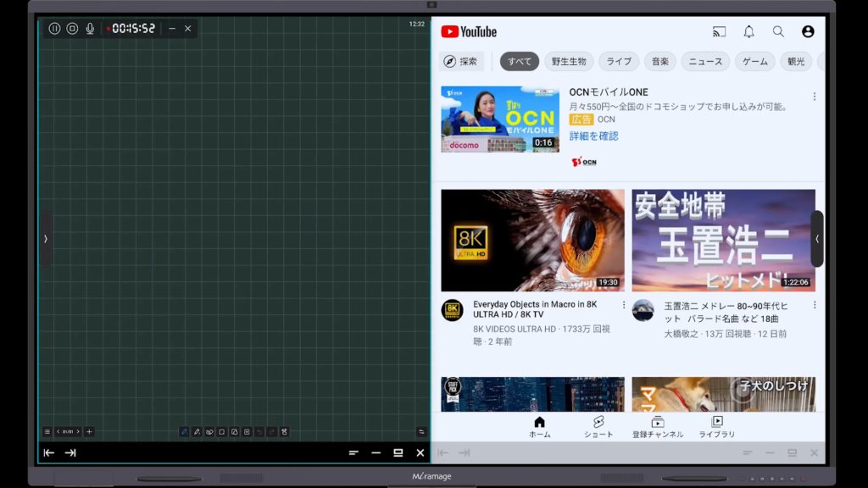This screenshot has width=868, height=488.
Task: Expand the left side panel handle
Action: [45, 239]
